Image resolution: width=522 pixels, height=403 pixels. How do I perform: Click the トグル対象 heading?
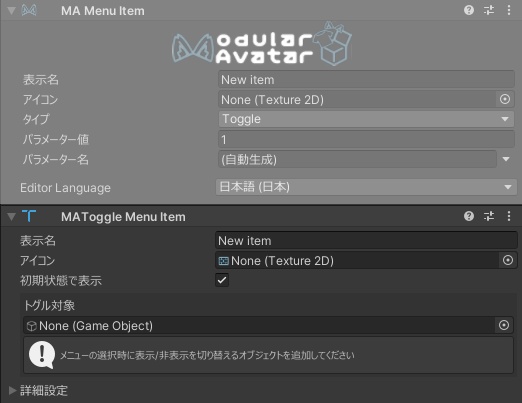[49, 305]
